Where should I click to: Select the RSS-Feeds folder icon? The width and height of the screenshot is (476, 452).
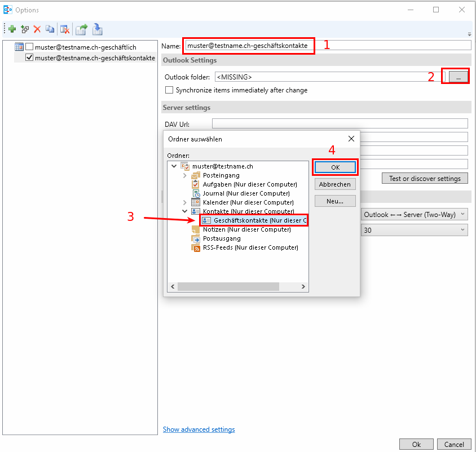point(196,247)
